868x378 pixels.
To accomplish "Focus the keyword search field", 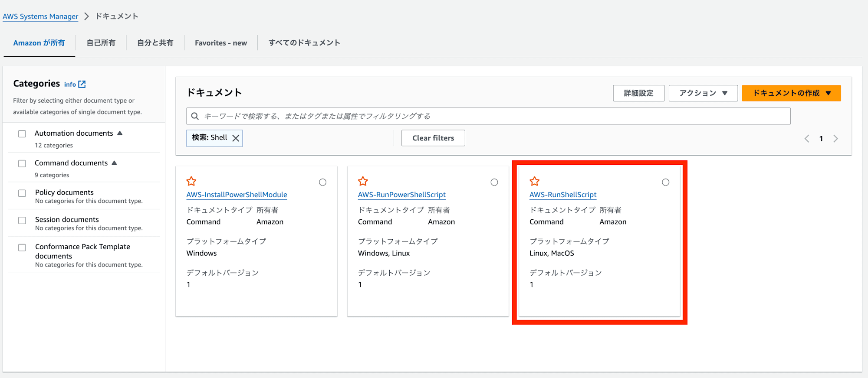I will [x=488, y=116].
